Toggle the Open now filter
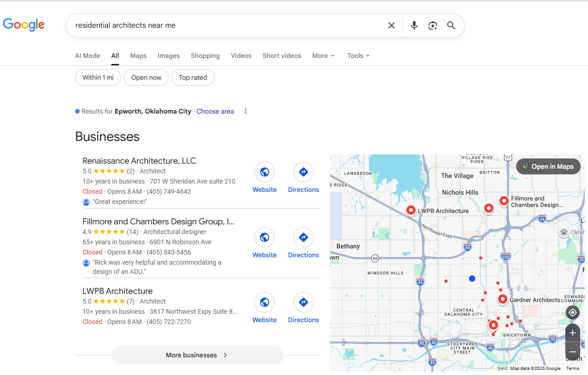 [146, 77]
